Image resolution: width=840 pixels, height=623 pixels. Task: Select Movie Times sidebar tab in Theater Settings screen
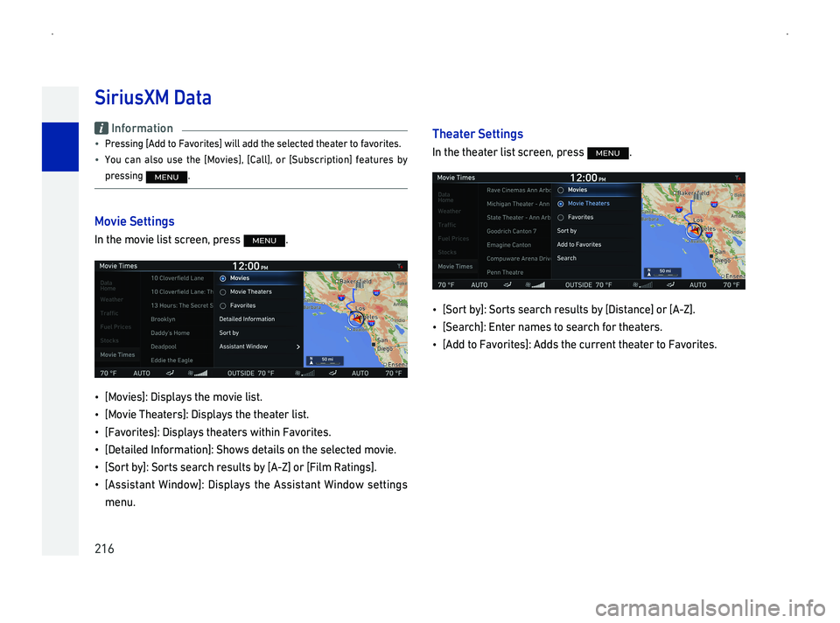[455, 266]
